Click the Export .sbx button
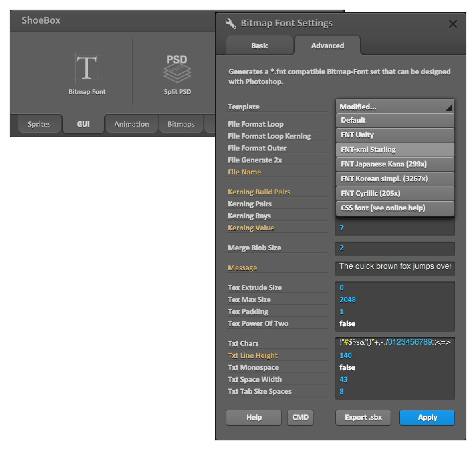This screenshot has width=476, height=456. click(363, 417)
